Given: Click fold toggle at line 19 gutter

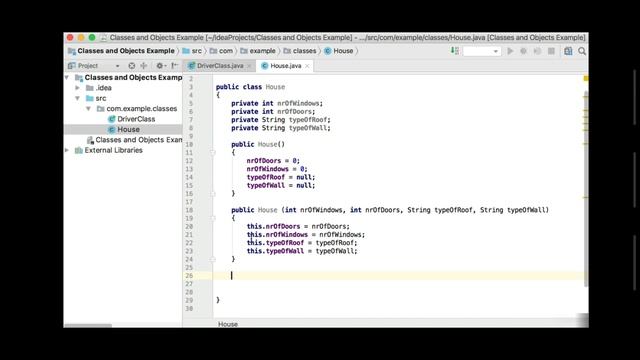Looking at the screenshot, I should (212, 218).
